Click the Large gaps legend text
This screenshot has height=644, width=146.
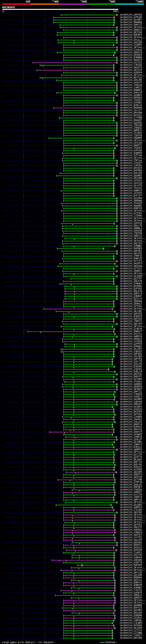(28, 642)
